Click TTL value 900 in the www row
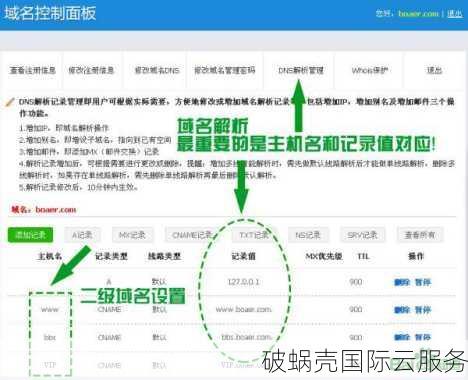The width and height of the screenshot is (468, 380). pos(356,310)
